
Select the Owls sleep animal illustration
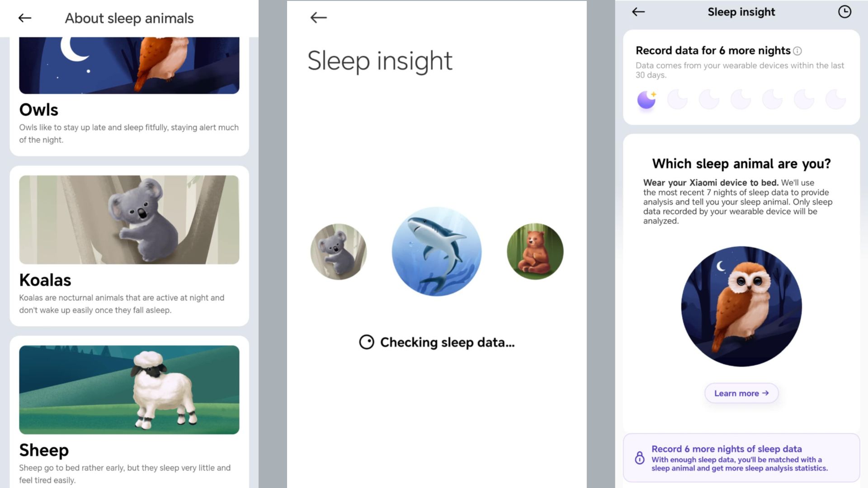coord(129,66)
